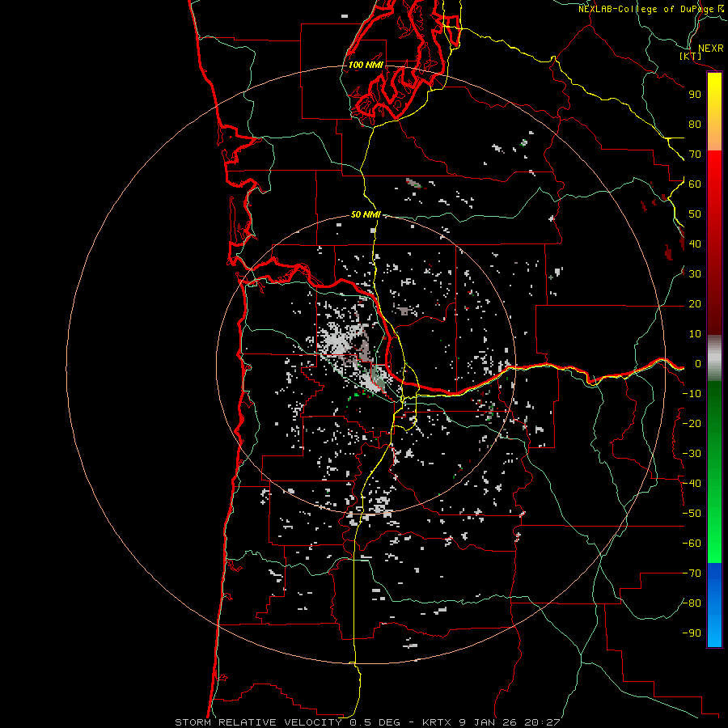Click the KRTX radar site identifier
728x728 pixels.
[x=438, y=722]
